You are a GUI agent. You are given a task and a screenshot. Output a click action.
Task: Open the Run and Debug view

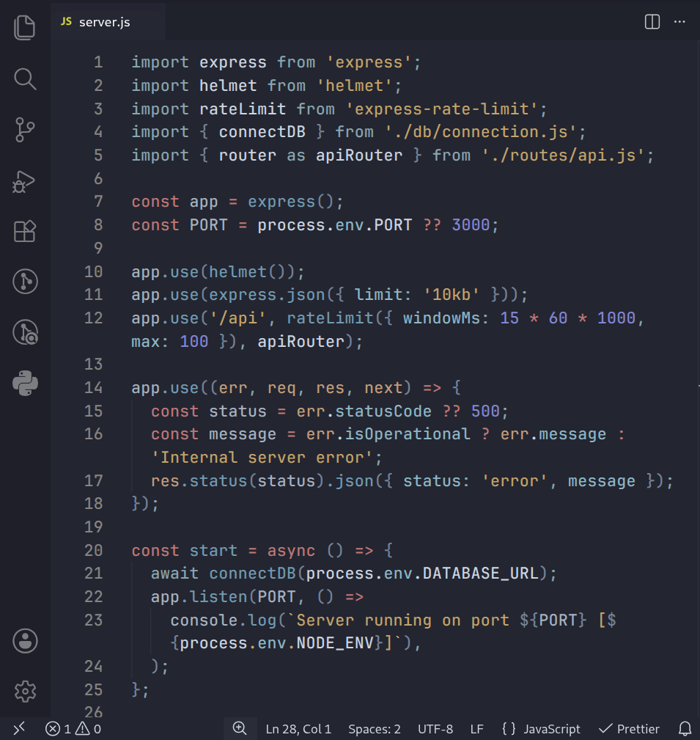[x=24, y=182]
